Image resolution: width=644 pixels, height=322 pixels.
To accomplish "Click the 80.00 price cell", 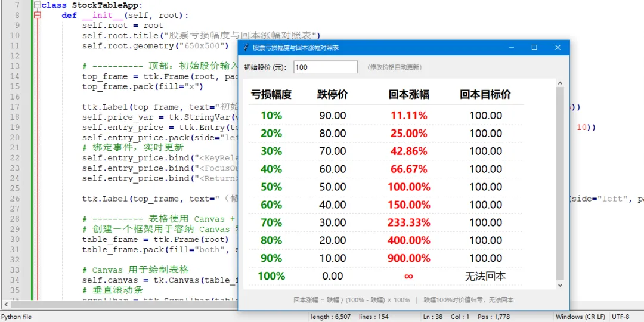I will pyautogui.click(x=333, y=134).
